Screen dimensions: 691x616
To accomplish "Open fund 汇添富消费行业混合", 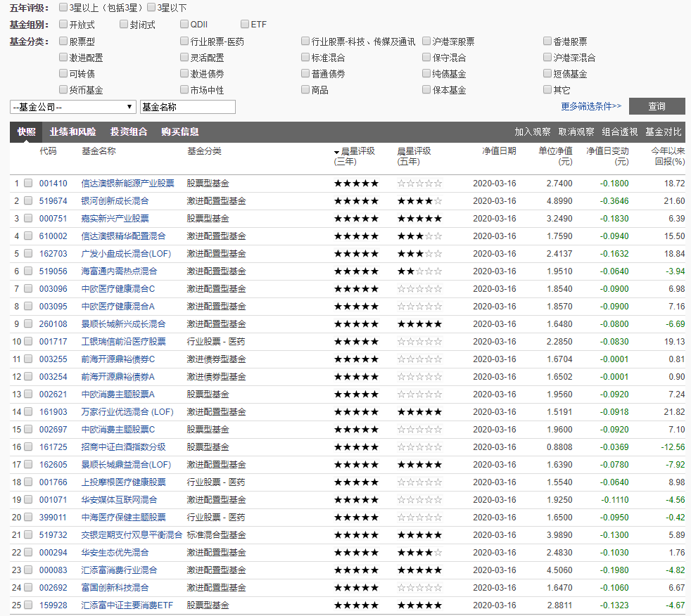I will [119, 570].
